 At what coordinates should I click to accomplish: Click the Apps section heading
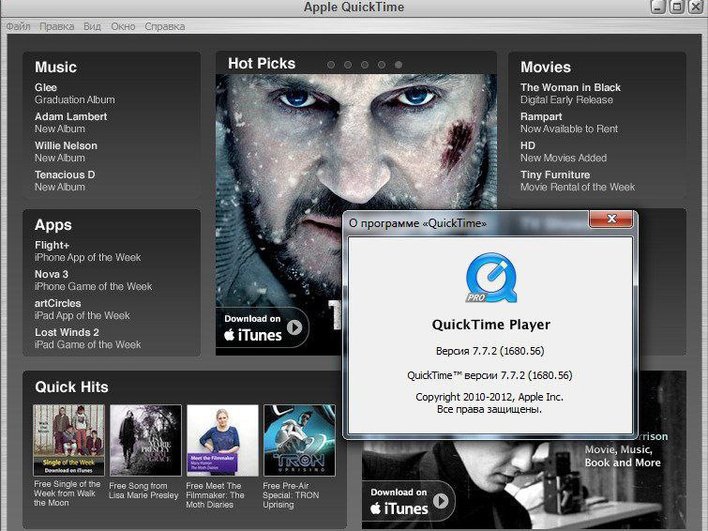(53, 225)
